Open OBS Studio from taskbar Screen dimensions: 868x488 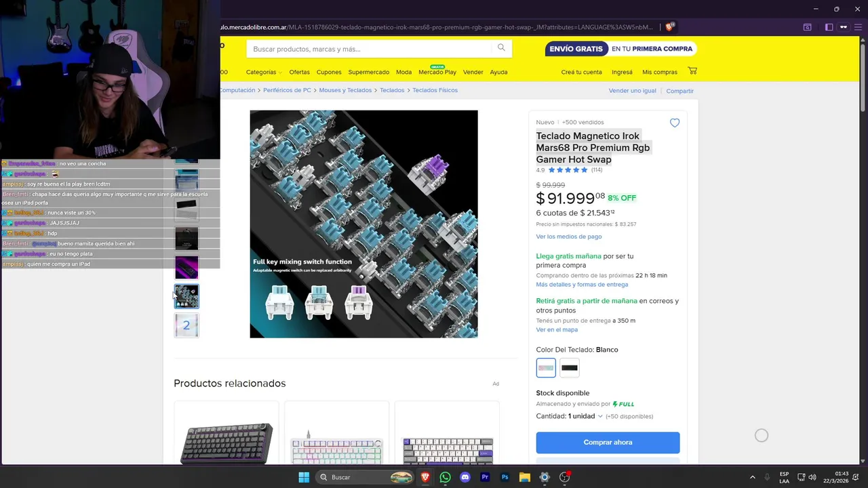[565, 477]
